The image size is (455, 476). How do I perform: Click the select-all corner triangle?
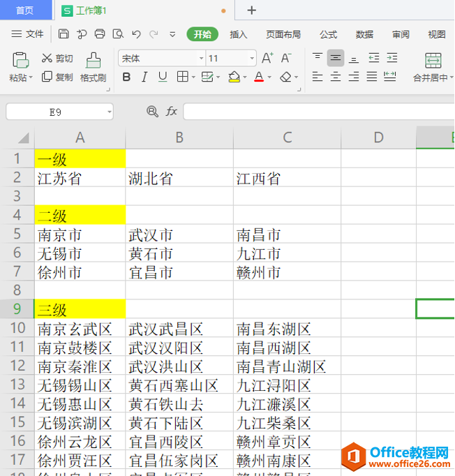pyautogui.click(x=23, y=137)
